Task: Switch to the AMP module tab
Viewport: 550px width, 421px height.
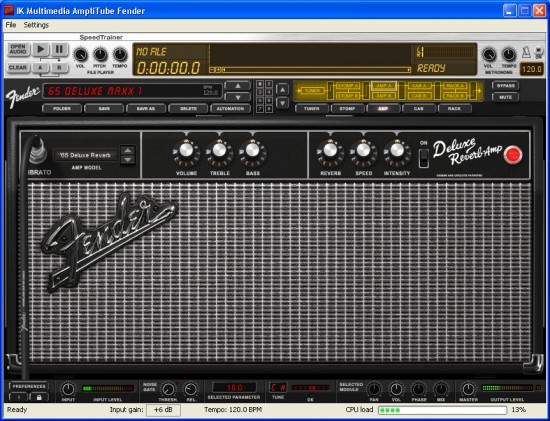Action: tap(383, 108)
